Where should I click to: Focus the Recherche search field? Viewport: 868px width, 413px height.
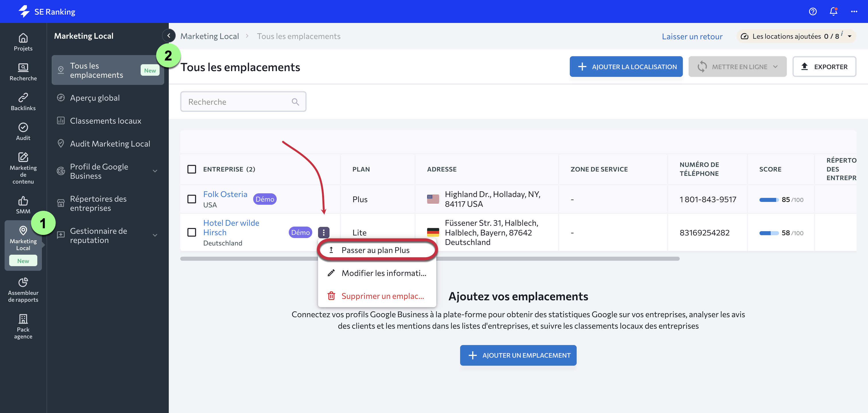243,102
